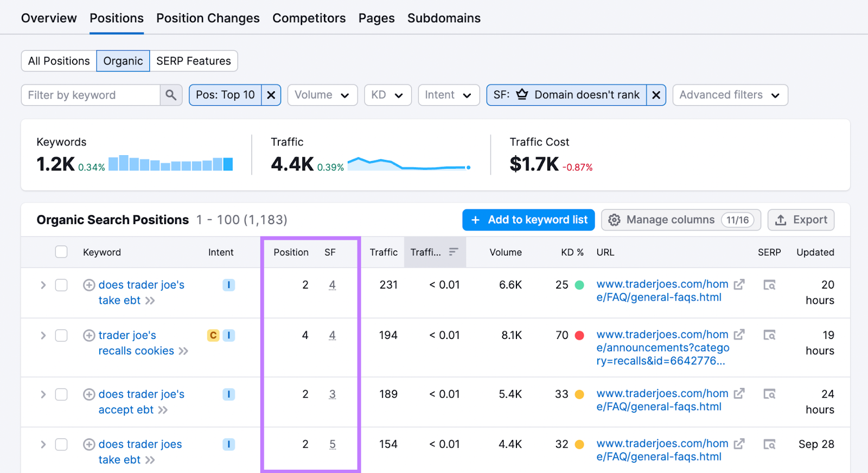Check the box for 'does trader joe's take ebt'
This screenshot has width=868, height=473.
point(61,285)
